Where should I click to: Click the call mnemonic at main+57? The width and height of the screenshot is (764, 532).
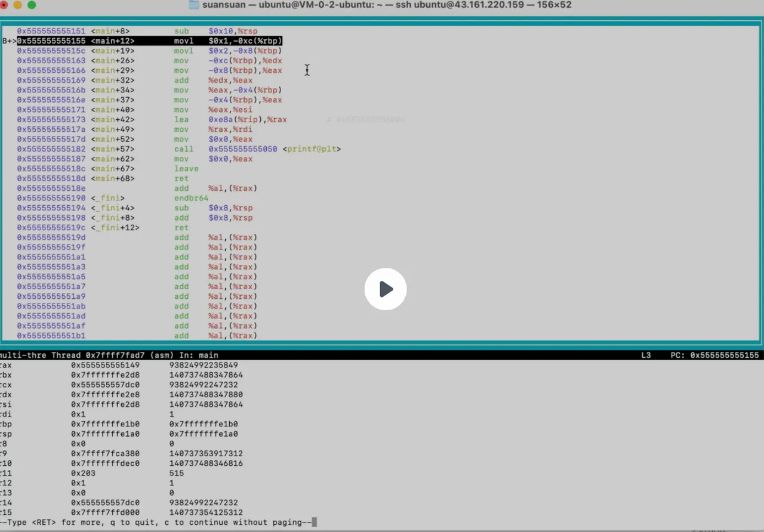pos(184,149)
